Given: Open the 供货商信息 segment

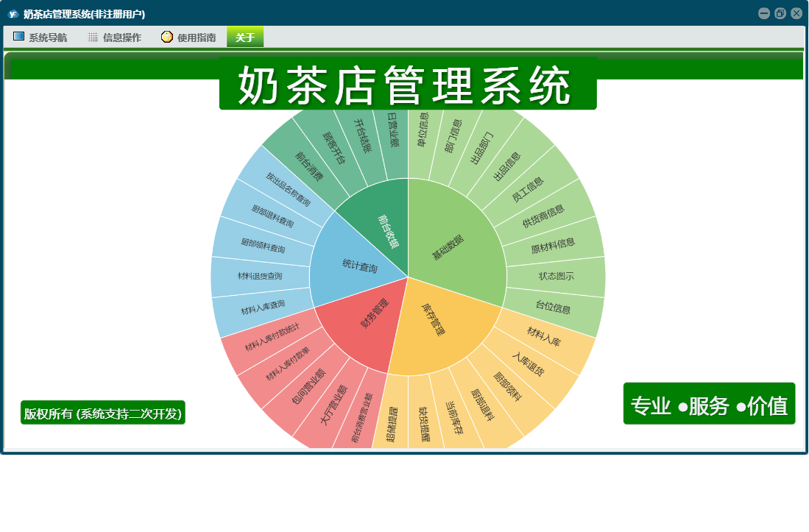Looking at the screenshot, I should [543, 216].
